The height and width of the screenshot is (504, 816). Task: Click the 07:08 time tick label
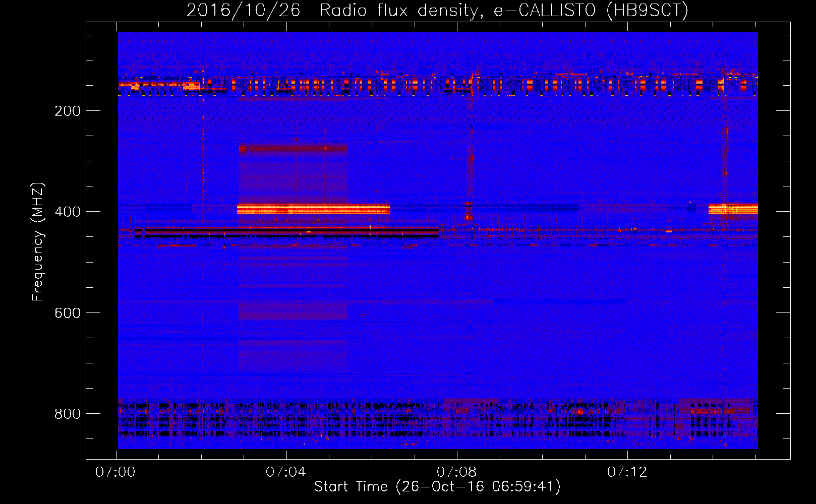pyautogui.click(x=456, y=472)
